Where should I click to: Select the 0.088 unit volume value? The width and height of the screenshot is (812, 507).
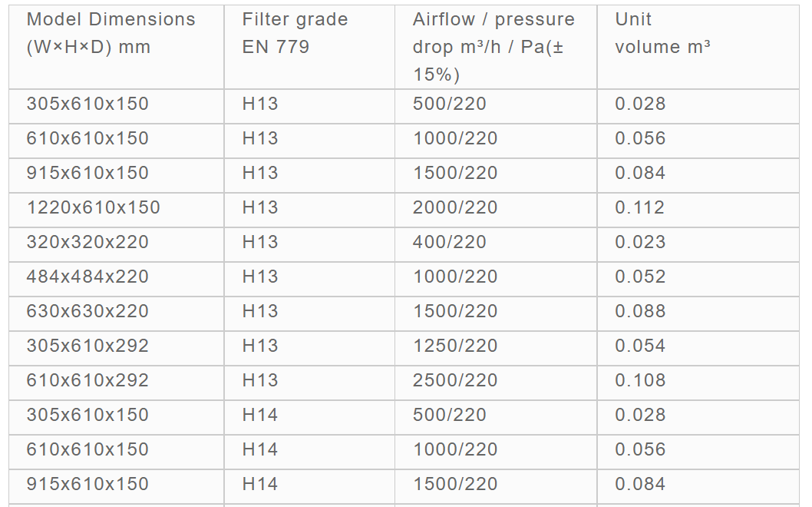point(640,311)
